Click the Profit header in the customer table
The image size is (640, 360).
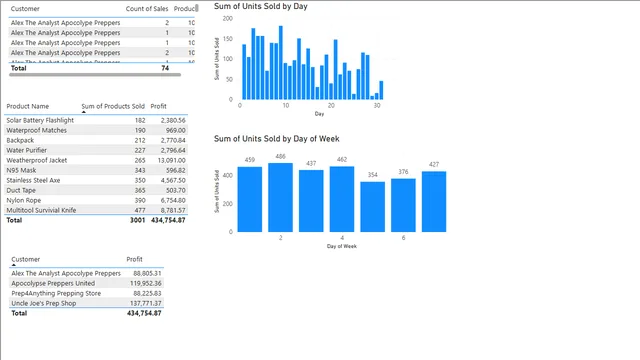tap(134, 259)
